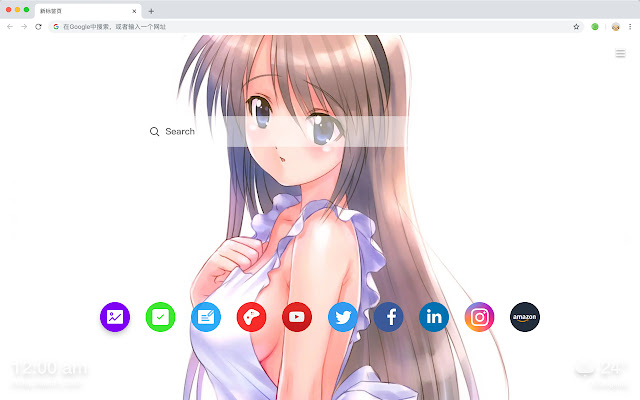640x400 pixels.
Task: Go forward to the next page
Action: (24, 27)
